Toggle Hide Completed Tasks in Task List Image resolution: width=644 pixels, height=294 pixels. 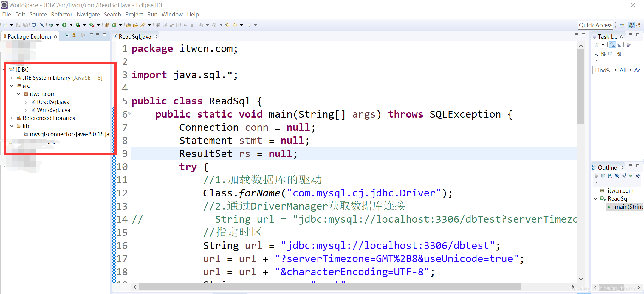[596, 54]
